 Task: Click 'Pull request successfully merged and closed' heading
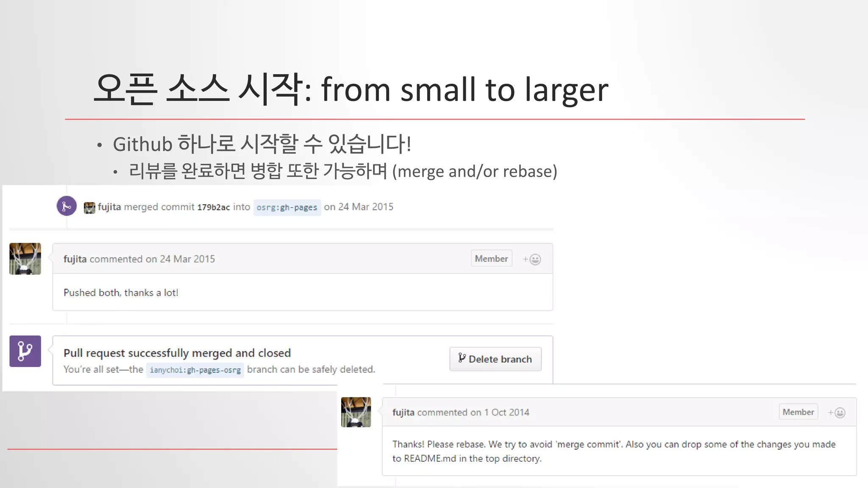click(177, 353)
